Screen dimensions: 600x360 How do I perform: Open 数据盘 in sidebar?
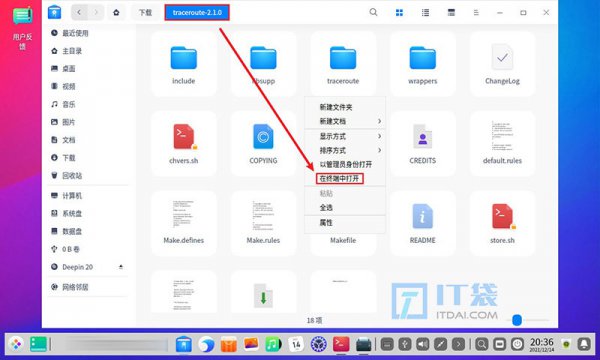point(88,231)
